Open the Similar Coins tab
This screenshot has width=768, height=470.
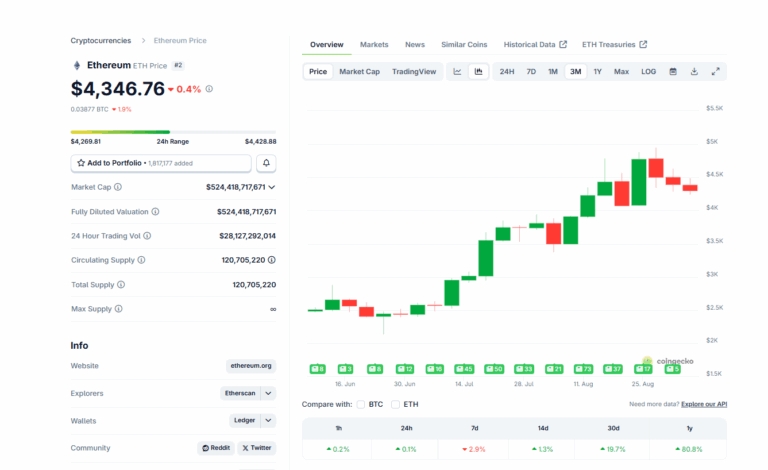click(464, 45)
